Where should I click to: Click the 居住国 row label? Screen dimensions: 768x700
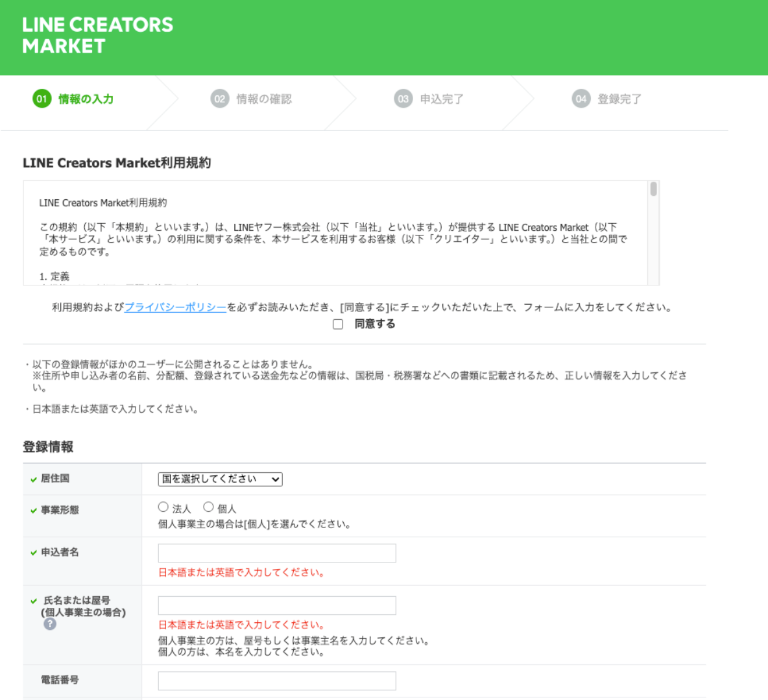point(55,479)
